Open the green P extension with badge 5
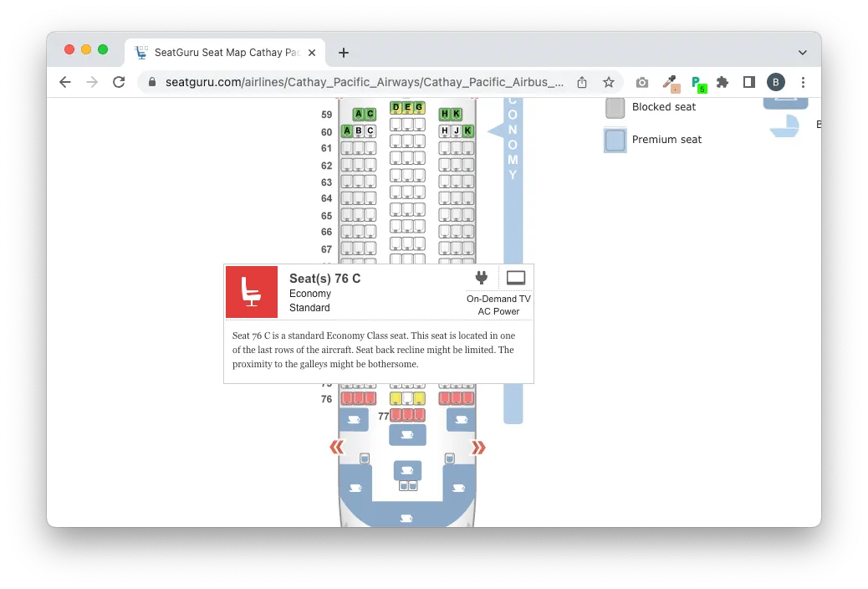868x589 pixels. [x=698, y=84]
